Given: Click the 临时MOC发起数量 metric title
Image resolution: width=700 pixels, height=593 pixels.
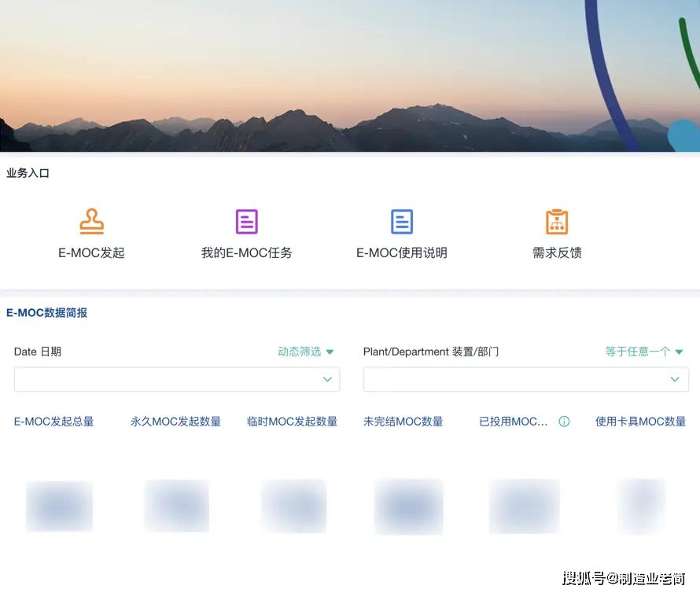Looking at the screenshot, I should pos(292,422).
